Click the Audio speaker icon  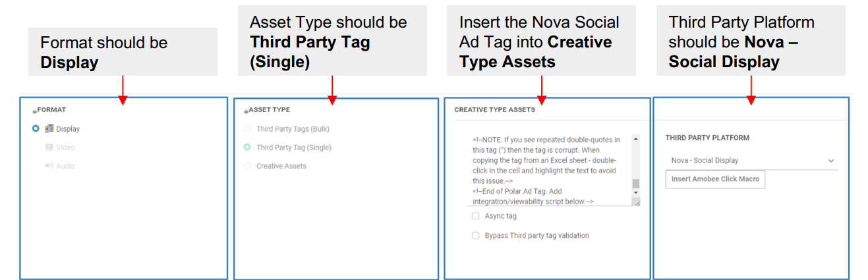(49, 166)
